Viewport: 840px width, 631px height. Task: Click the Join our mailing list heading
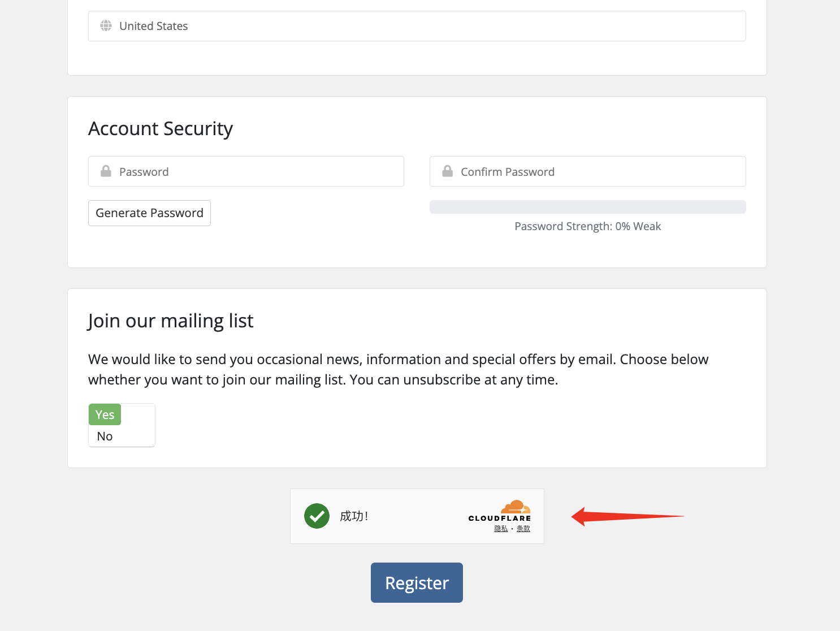coord(171,321)
